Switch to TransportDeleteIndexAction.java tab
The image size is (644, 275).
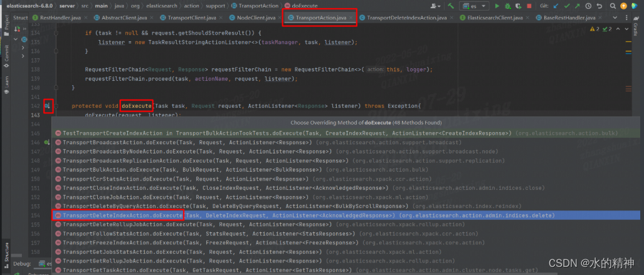coord(406,18)
